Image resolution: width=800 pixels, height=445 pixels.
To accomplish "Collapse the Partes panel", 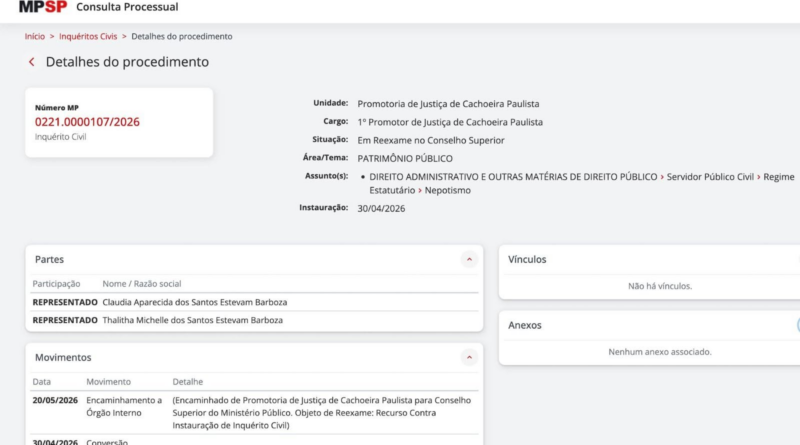I will pyautogui.click(x=469, y=259).
